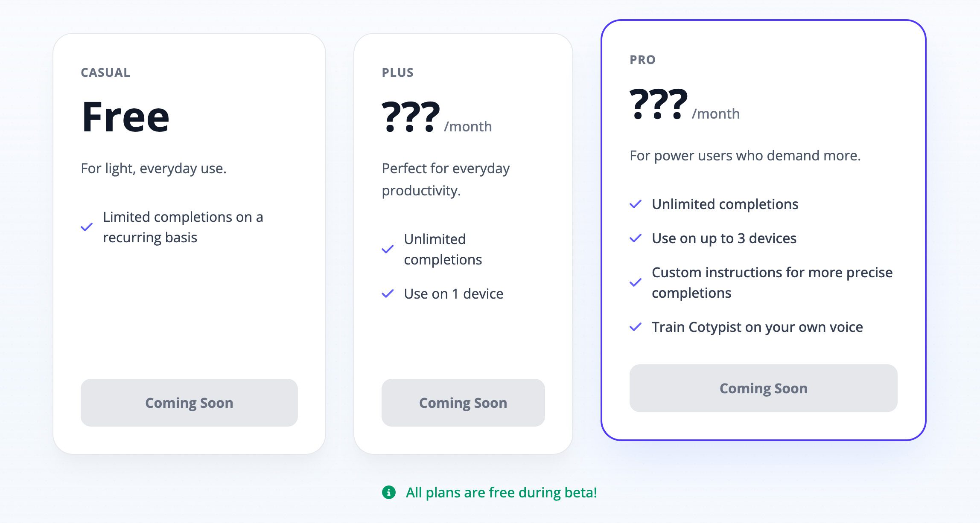Click the checkmark next to "Use on 1 device"

pos(388,293)
